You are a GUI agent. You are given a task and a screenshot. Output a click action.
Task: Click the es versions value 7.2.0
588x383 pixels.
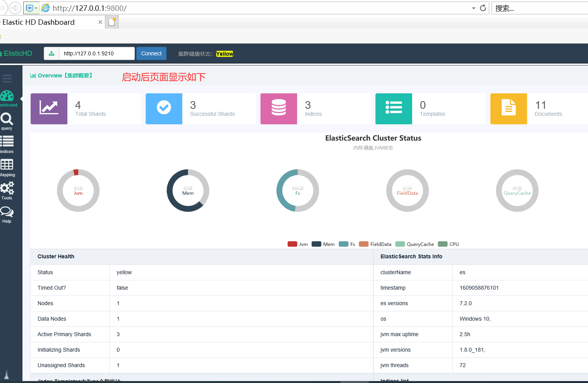pyautogui.click(x=466, y=303)
